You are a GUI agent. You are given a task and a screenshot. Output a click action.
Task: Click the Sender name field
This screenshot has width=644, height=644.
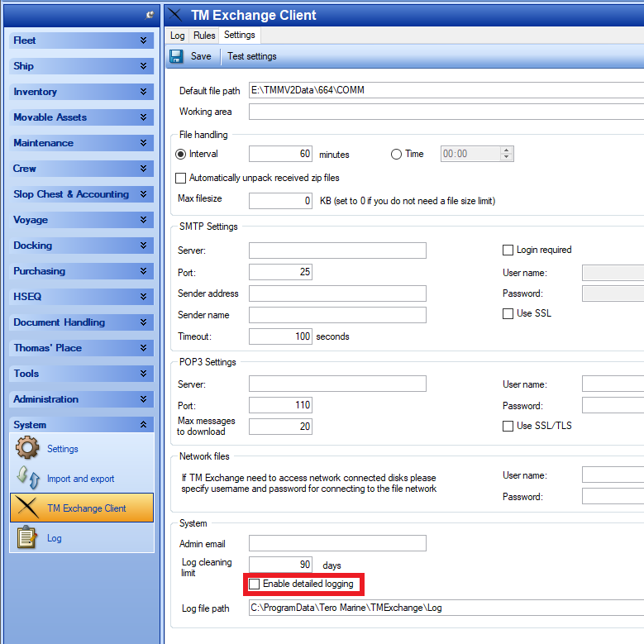click(x=337, y=315)
